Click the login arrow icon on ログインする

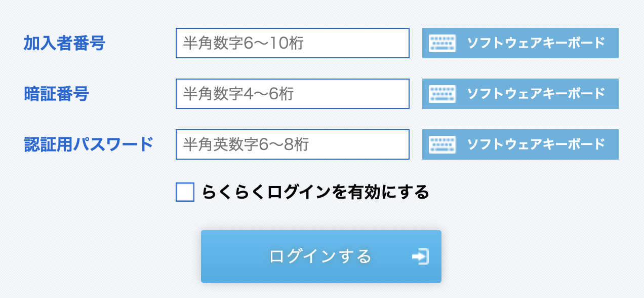tap(420, 256)
